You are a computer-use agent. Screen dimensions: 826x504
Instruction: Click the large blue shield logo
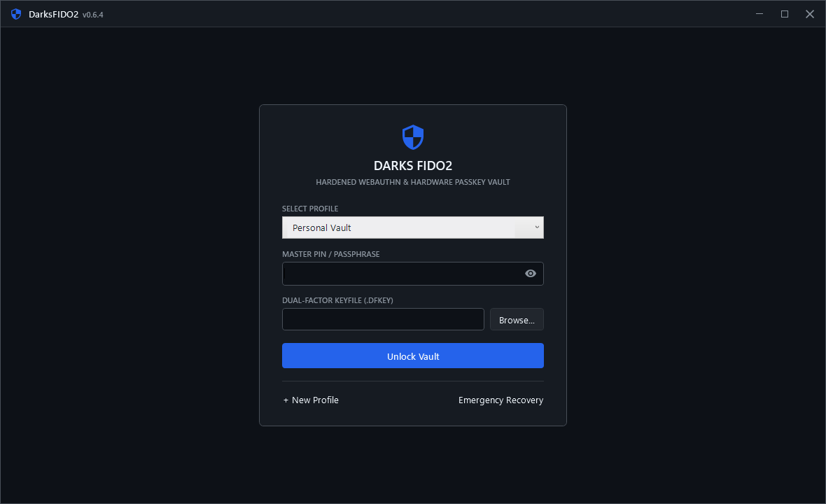tap(413, 137)
